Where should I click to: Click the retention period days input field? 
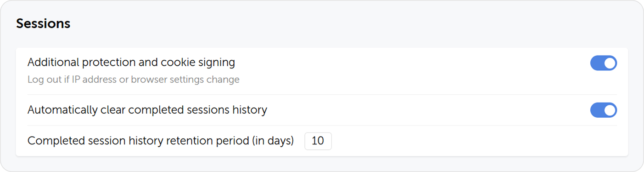pyautogui.click(x=318, y=141)
